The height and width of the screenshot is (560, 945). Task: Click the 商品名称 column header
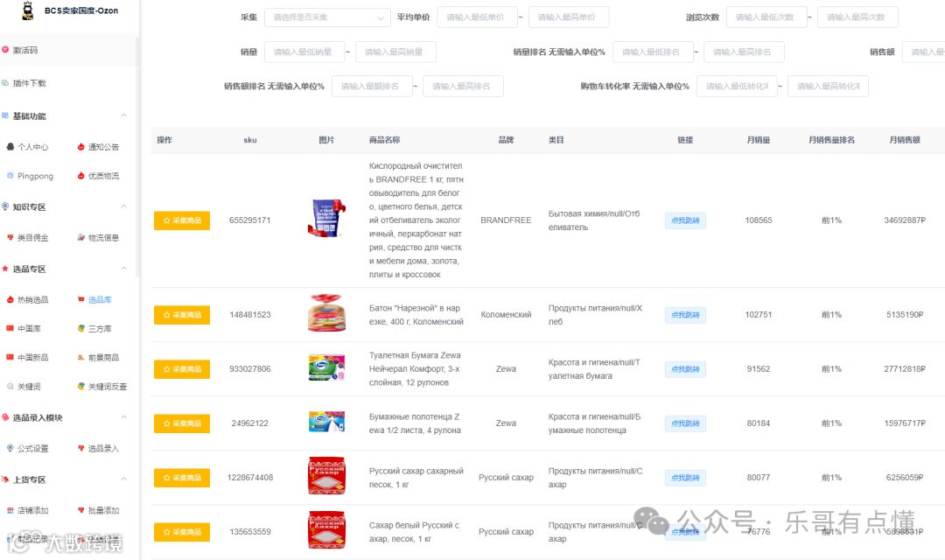[x=384, y=140]
